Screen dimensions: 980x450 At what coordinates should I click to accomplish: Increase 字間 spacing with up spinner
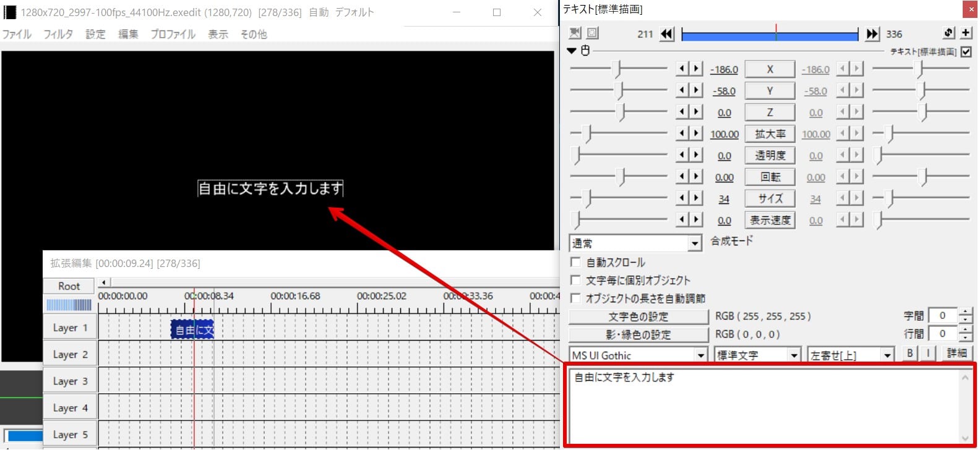[x=965, y=312]
